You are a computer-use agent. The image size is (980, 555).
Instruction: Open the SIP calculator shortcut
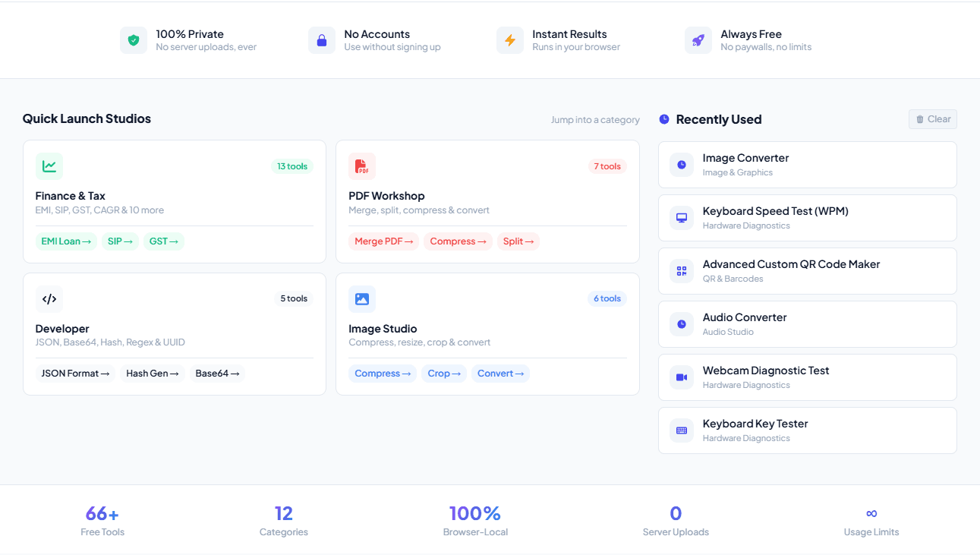(x=120, y=241)
